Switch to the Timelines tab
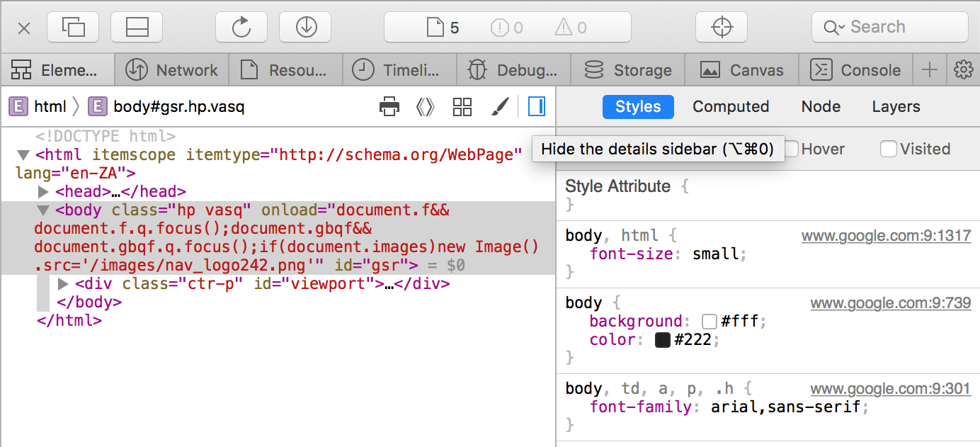 pyautogui.click(x=399, y=70)
